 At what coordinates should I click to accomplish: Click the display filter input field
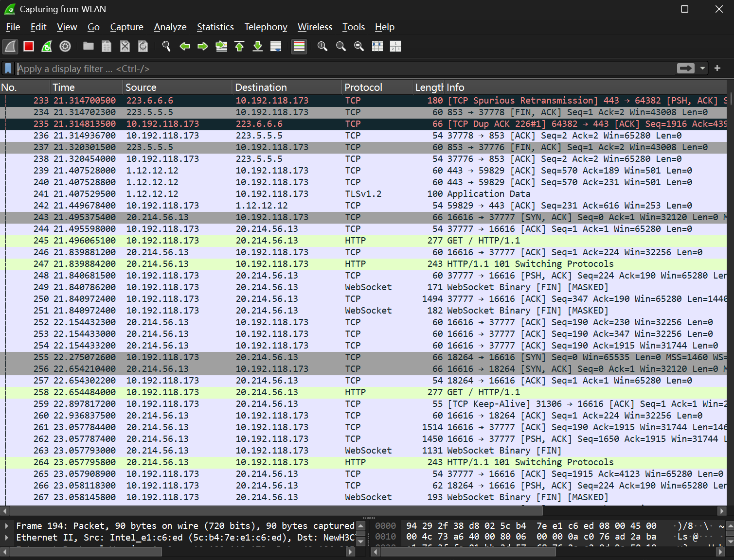345,69
